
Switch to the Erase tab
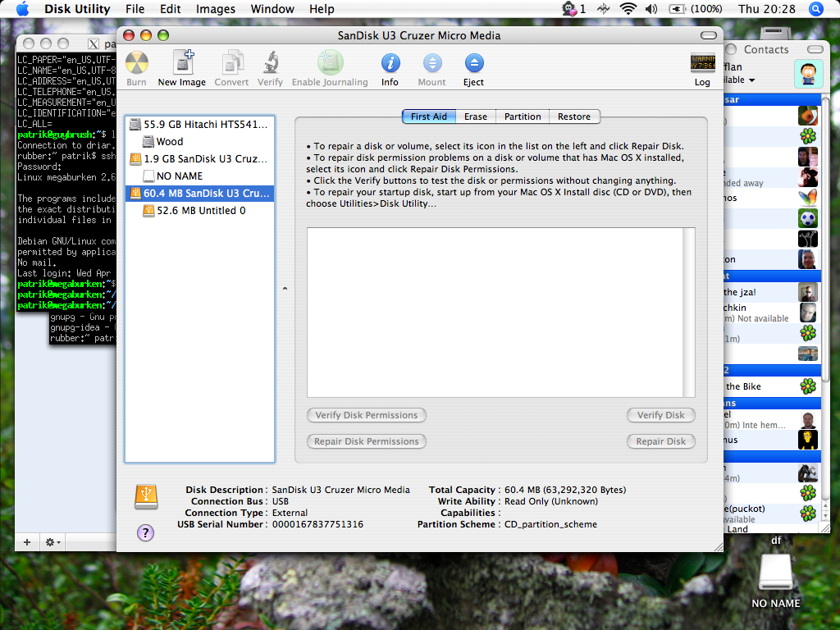(476, 116)
